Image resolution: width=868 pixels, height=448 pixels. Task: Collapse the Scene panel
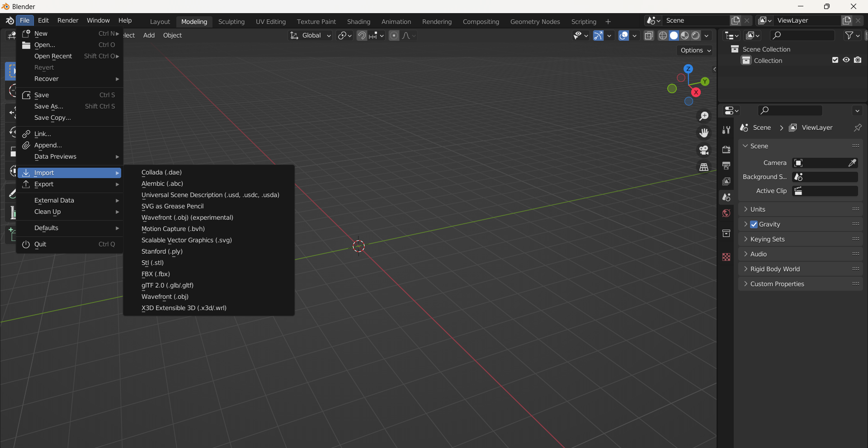pos(800,146)
